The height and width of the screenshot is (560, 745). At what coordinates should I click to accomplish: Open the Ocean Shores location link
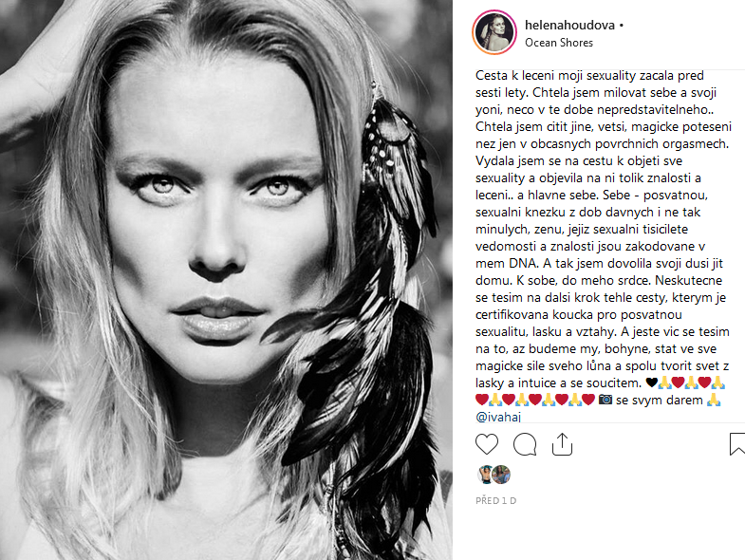point(559,43)
